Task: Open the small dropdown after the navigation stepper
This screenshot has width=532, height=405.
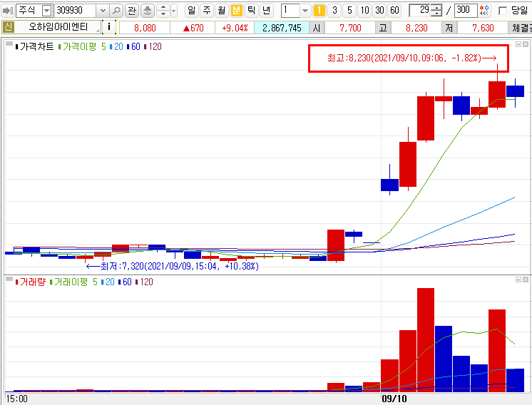Action: tap(174, 11)
